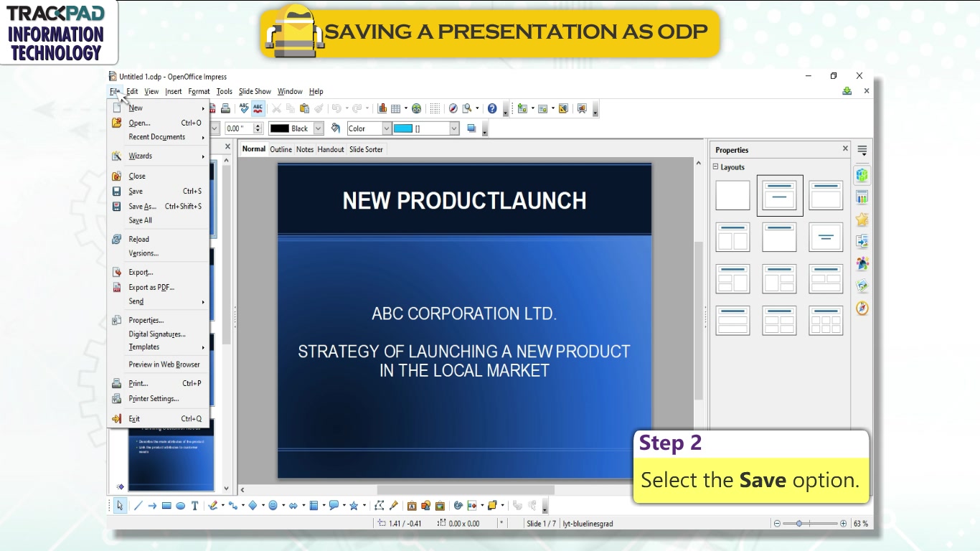
Task: Click Exit in the File menu
Action: 158,419
